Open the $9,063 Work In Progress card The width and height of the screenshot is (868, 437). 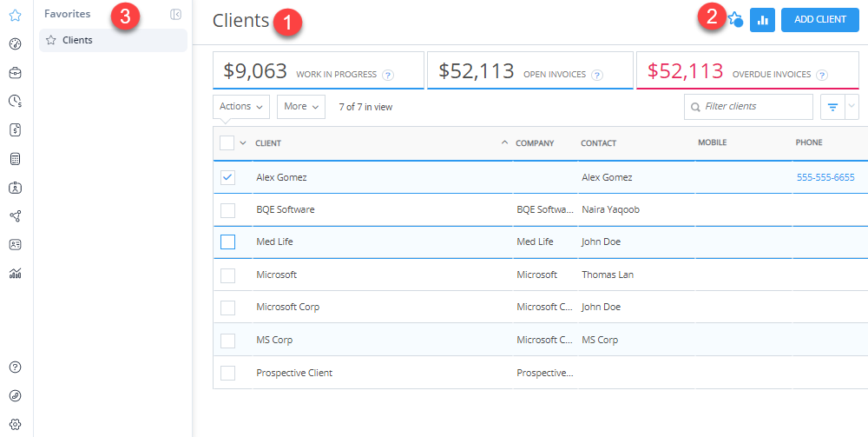(x=319, y=70)
